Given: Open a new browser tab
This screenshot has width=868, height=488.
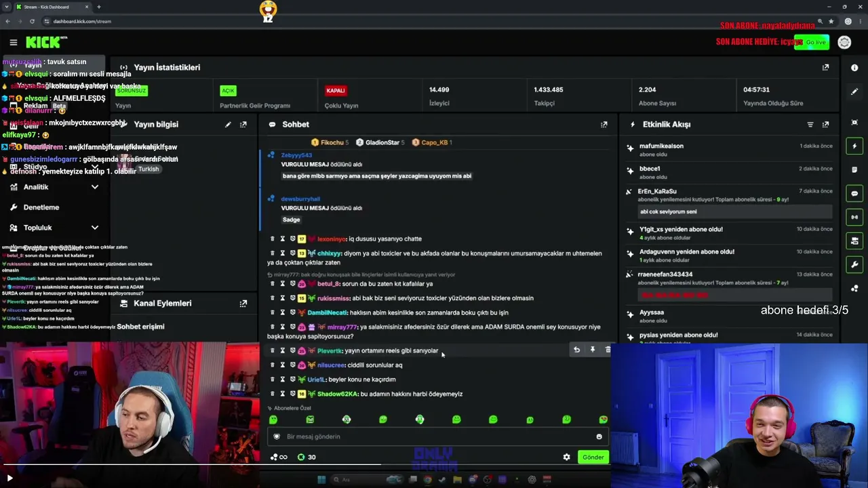Looking at the screenshot, I should (99, 7).
